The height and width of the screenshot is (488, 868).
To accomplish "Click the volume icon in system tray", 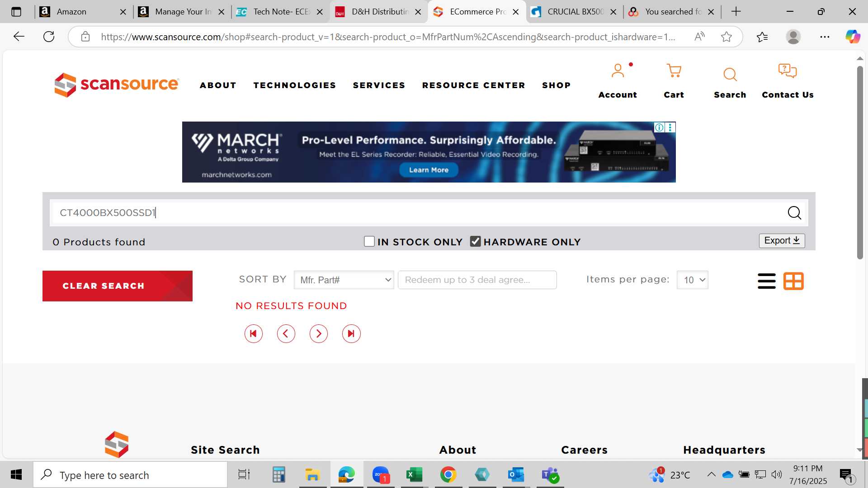I will click(x=777, y=474).
